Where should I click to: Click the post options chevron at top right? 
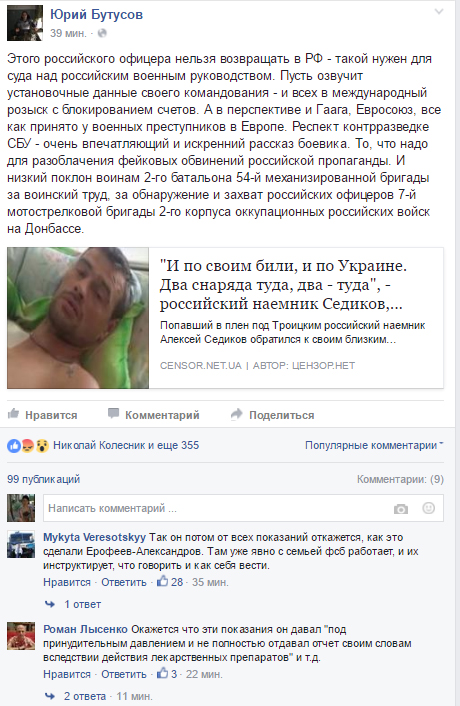pyautogui.click(x=439, y=12)
